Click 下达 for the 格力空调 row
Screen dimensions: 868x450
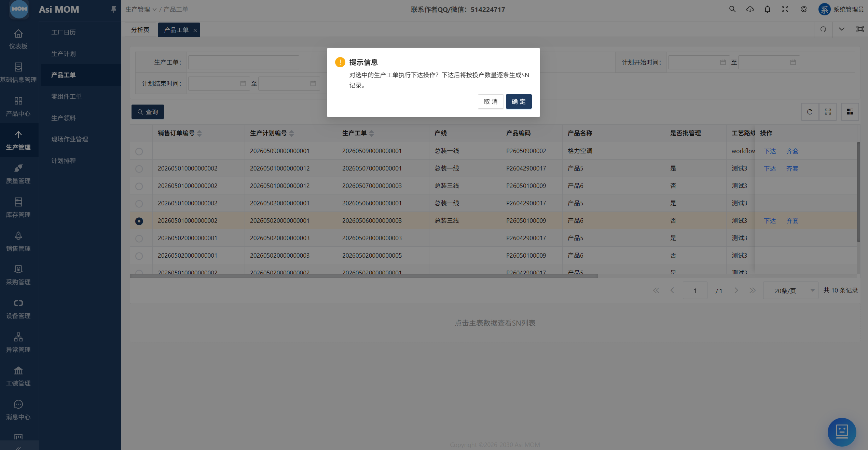pyautogui.click(x=770, y=151)
